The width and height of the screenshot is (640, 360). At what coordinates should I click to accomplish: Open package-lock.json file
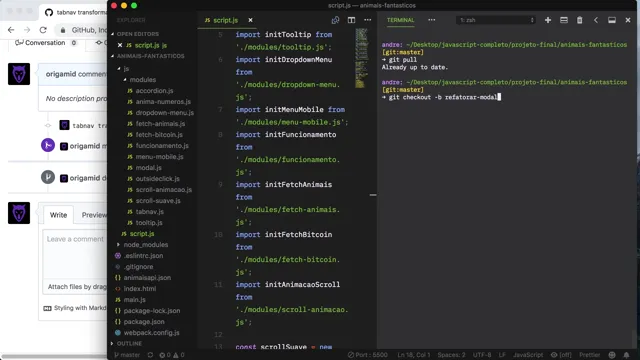[x=151, y=311]
